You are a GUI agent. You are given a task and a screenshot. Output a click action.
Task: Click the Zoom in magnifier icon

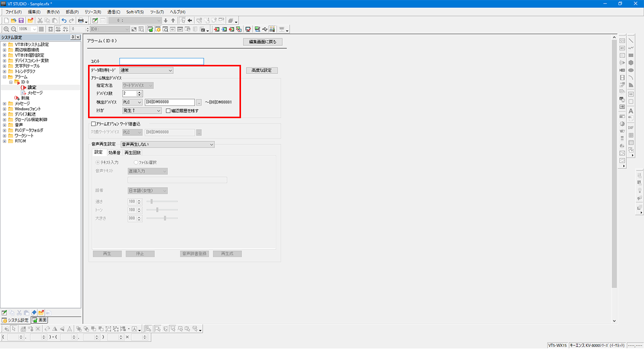click(6, 29)
